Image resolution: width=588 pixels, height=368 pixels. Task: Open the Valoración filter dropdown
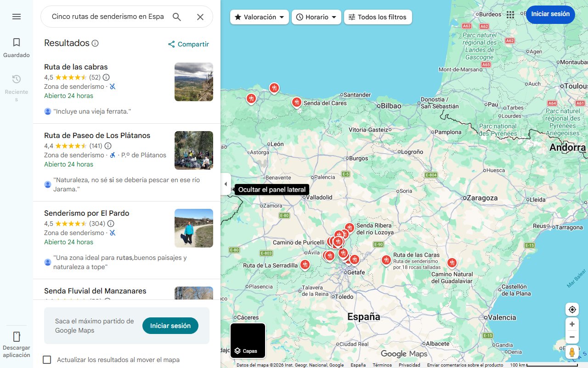pos(259,17)
